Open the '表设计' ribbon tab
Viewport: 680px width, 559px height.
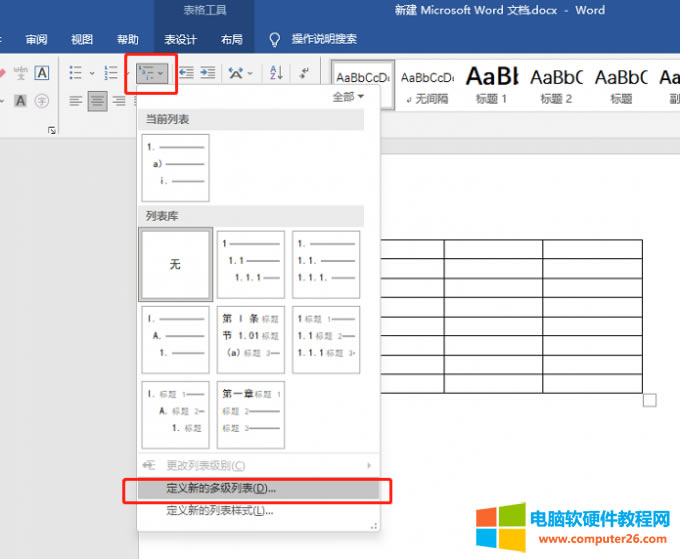tap(181, 40)
